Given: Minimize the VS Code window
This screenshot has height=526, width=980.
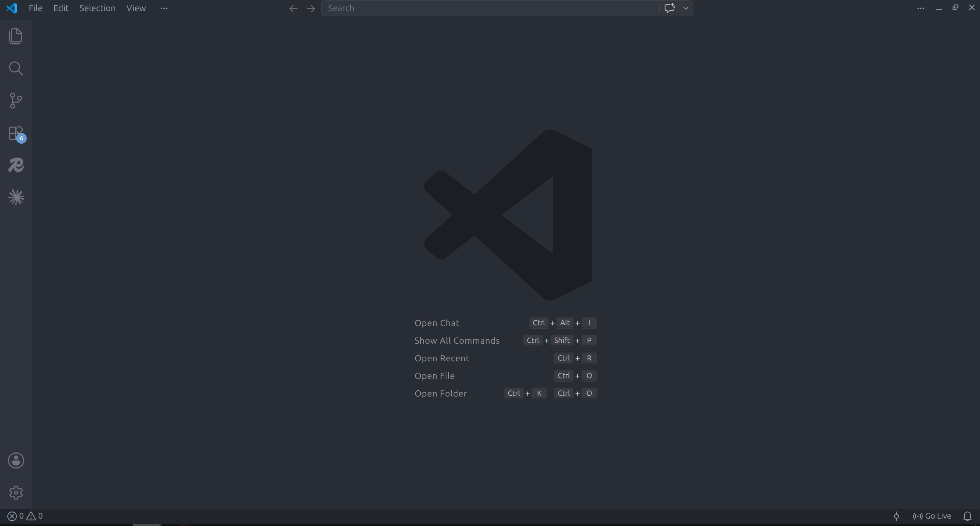Looking at the screenshot, I should (x=939, y=8).
